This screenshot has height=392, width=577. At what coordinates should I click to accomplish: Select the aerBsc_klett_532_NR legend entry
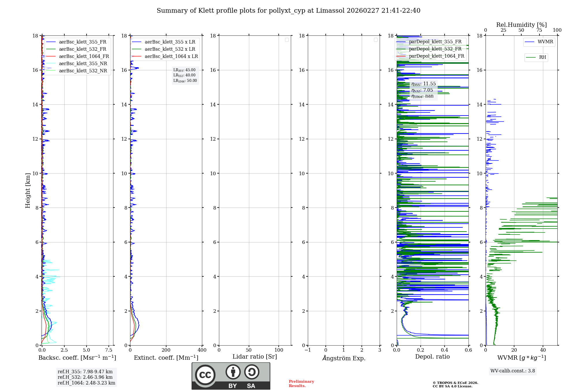tap(83, 71)
